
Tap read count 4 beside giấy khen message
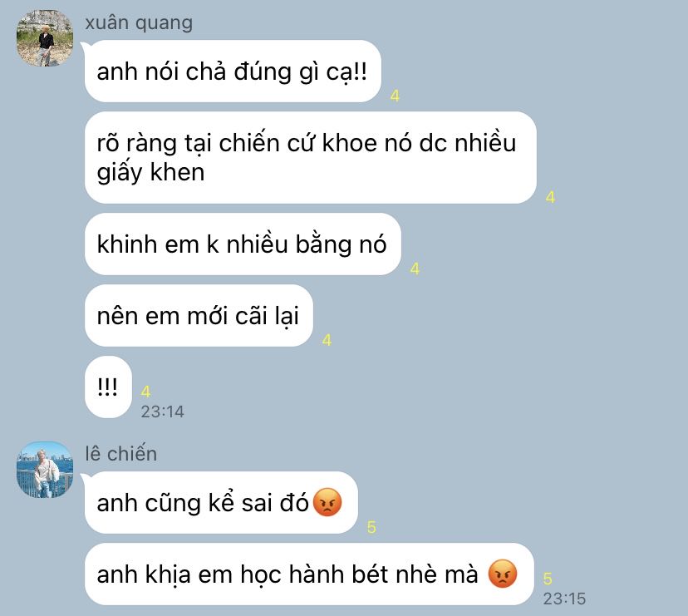coord(550,197)
